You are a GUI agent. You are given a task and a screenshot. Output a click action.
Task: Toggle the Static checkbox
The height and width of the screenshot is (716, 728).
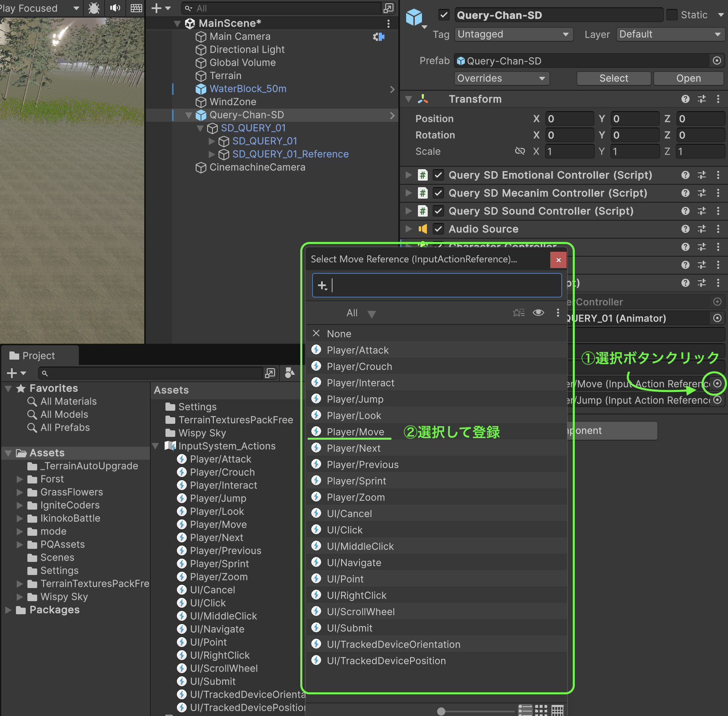[672, 15]
